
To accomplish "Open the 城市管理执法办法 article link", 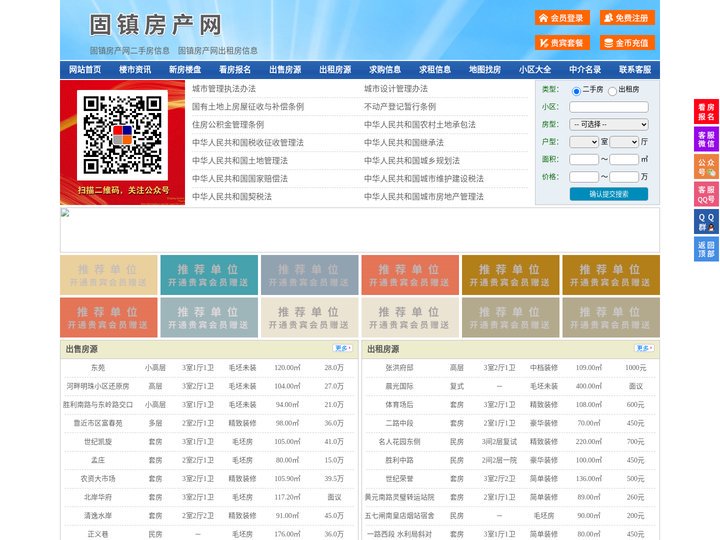I will [224, 89].
